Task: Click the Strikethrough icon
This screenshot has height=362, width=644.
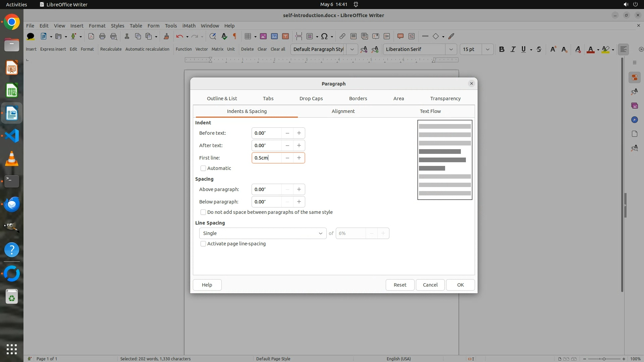Action: pos(539,49)
